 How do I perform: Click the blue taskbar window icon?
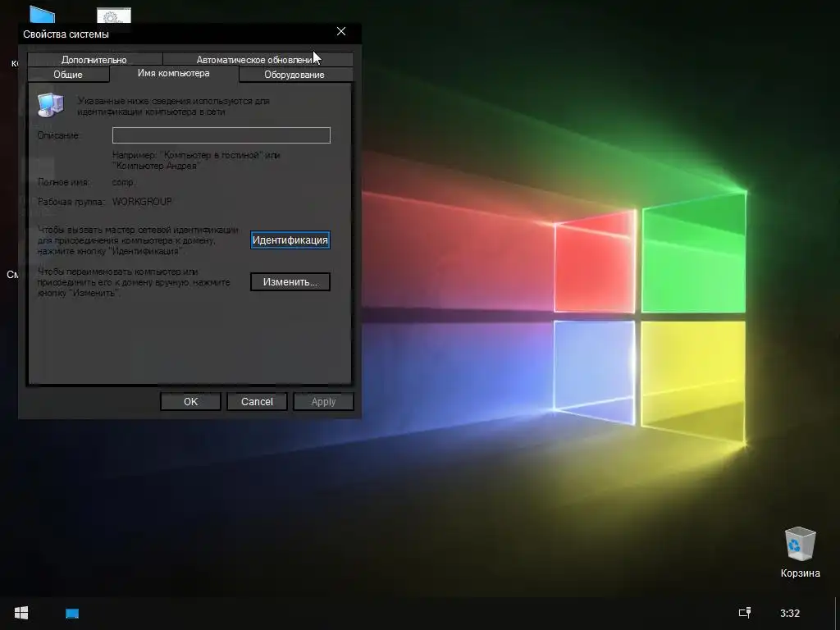tap(72, 614)
